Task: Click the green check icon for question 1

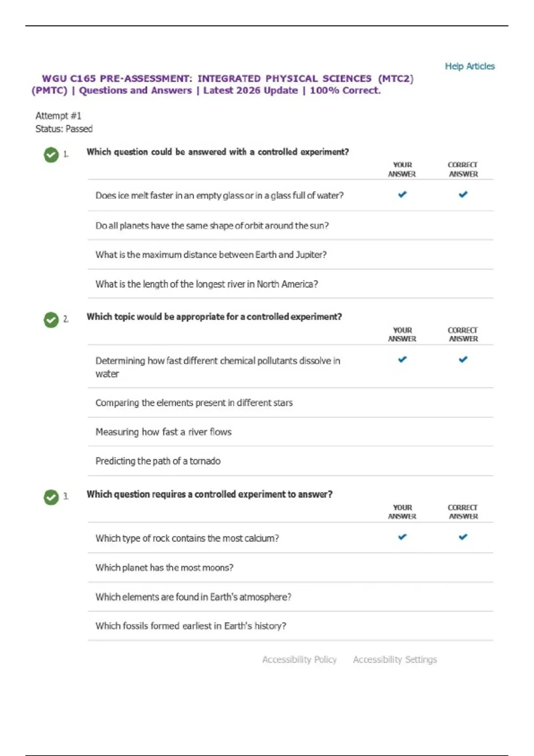Action: [51, 155]
